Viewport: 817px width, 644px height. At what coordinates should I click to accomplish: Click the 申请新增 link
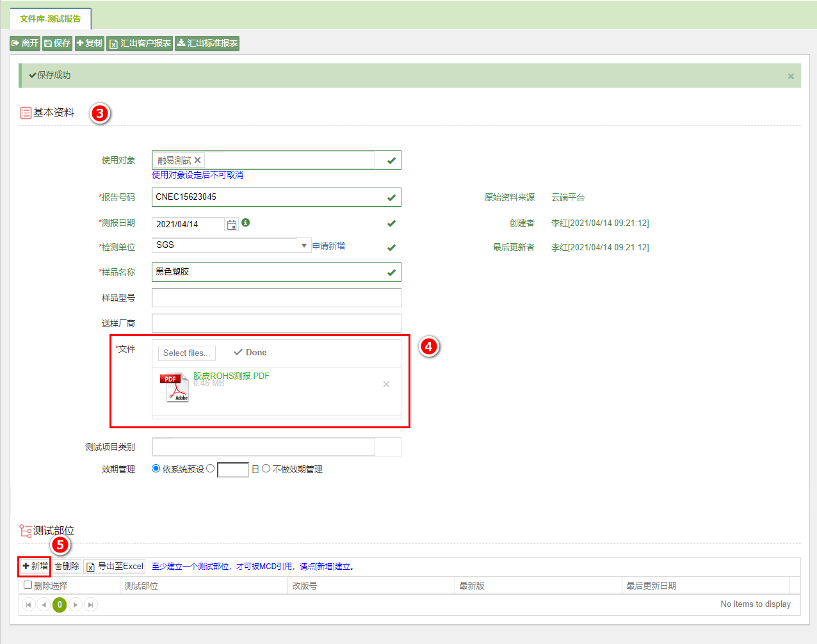(x=328, y=246)
